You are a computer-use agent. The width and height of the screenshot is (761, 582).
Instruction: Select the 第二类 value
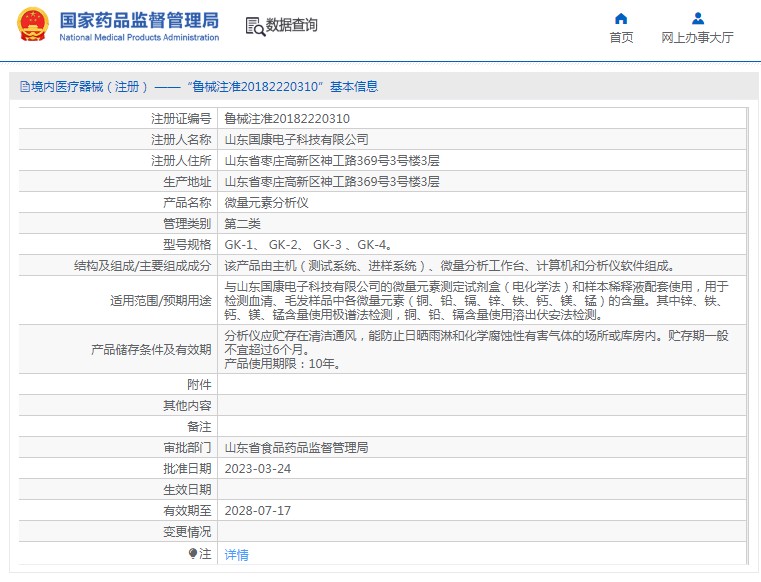(x=242, y=224)
